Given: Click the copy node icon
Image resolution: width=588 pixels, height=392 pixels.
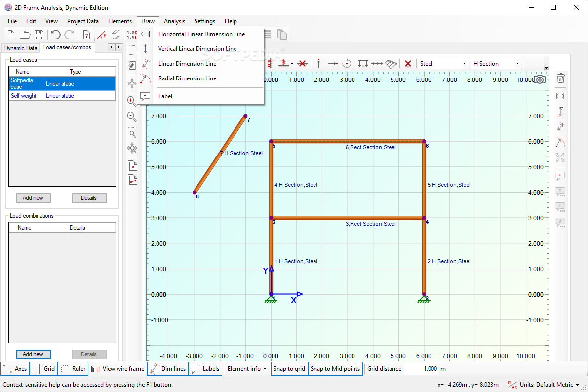Looking at the screenshot, I should (132, 165).
